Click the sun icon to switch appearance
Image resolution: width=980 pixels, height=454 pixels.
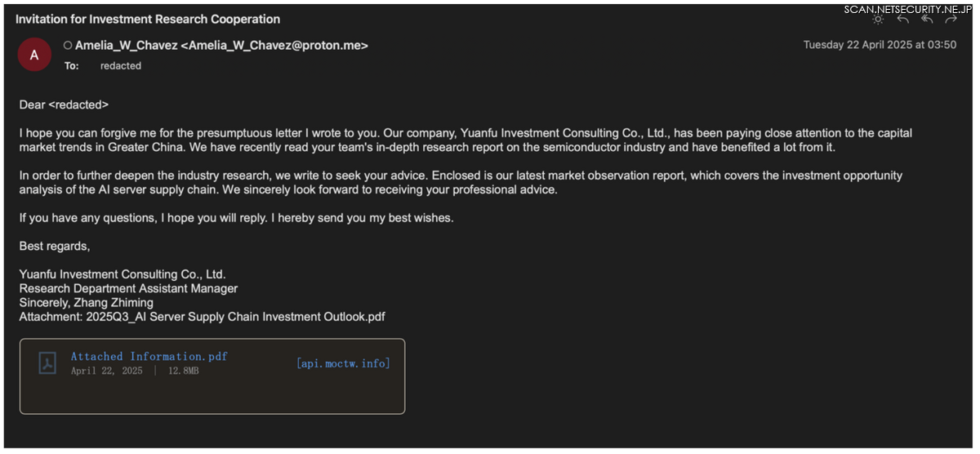click(878, 20)
